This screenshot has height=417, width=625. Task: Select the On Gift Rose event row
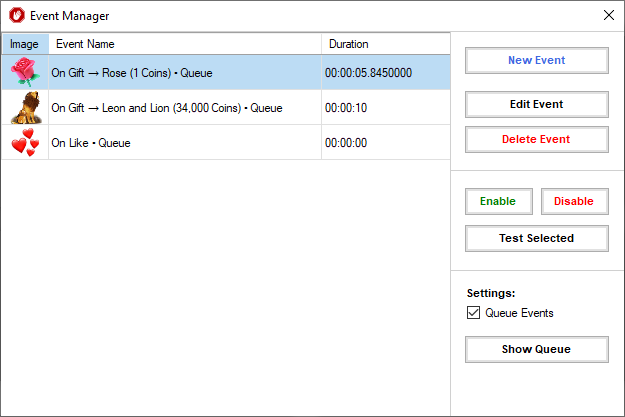pos(226,73)
